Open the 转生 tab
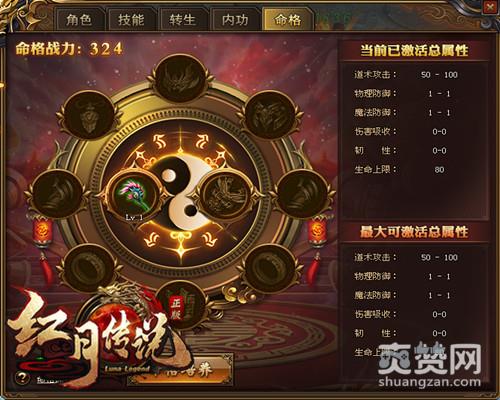Screen dimensions: 500x400 [x=182, y=20]
